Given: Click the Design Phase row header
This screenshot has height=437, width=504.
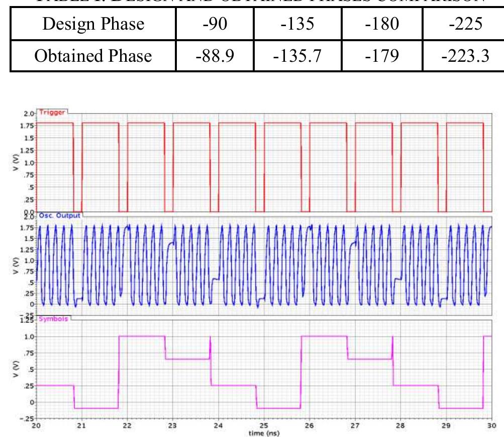Looking at the screenshot, I should click(92, 25).
